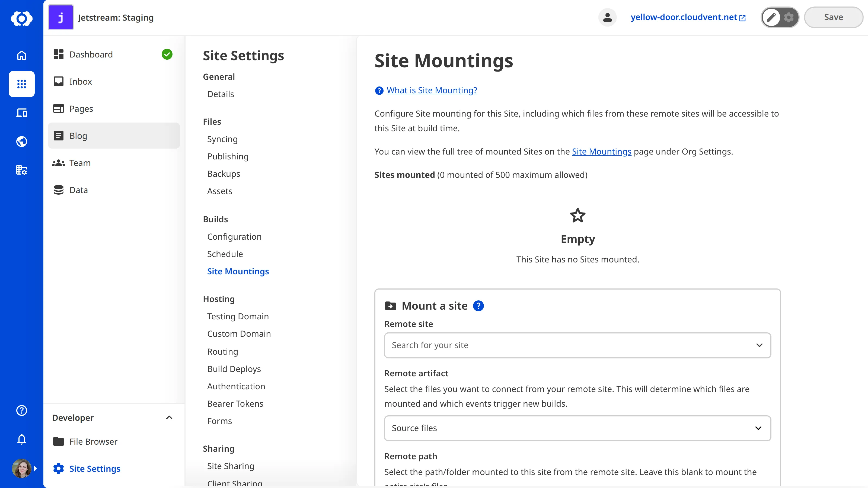Viewport: 868px width, 488px height.
Task: Go to Build Deploys settings
Action: (x=234, y=369)
